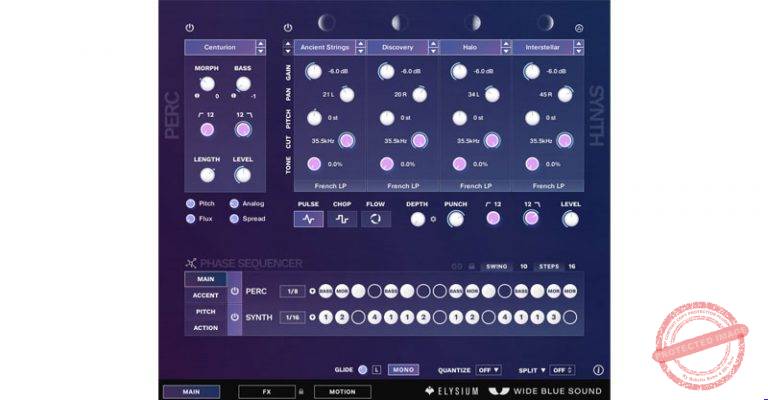Screen dimensions: 768x400
Task: Open the FX page tab
Action: point(267,392)
